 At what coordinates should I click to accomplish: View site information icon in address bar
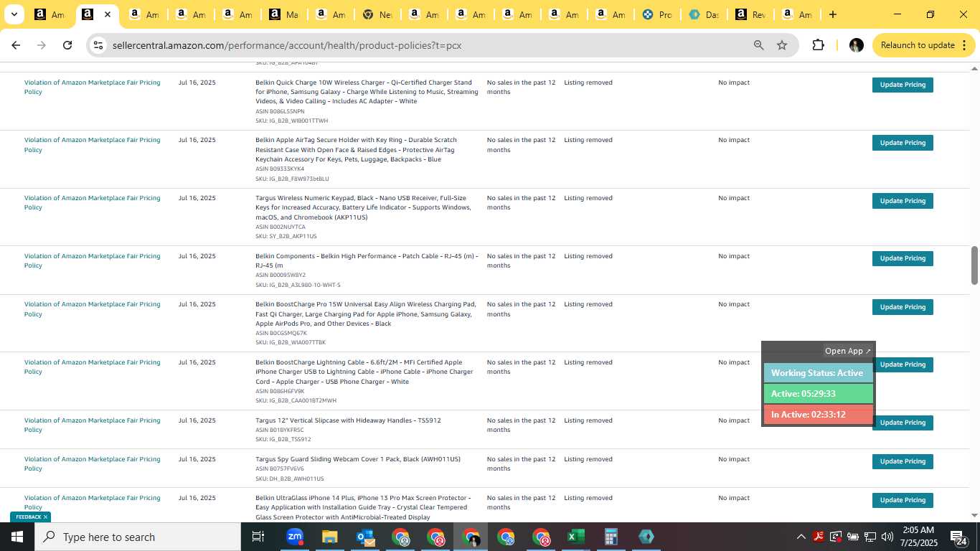(x=98, y=45)
